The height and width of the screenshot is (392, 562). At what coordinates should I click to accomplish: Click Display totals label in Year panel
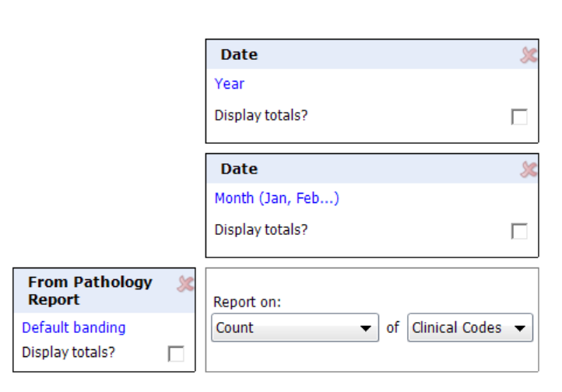point(261,116)
